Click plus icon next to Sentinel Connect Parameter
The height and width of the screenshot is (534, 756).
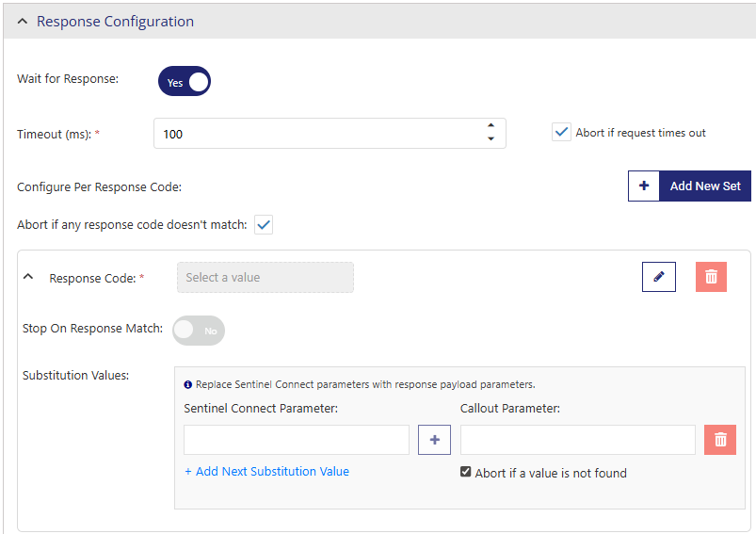[x=434, y=440]
